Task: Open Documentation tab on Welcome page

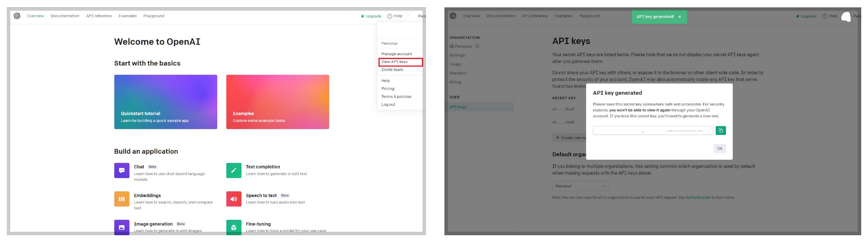Action: click(65, 16)
